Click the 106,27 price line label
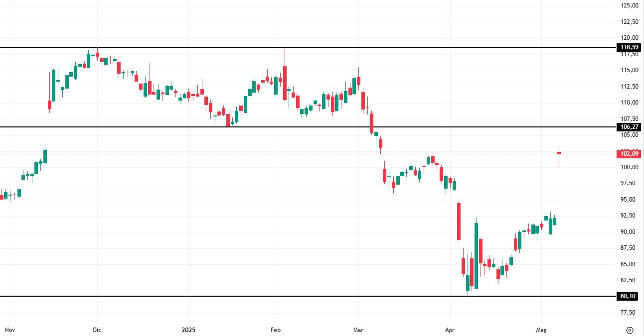The width and height of the screenshot is (644, 336). click(x=629, y=127)
